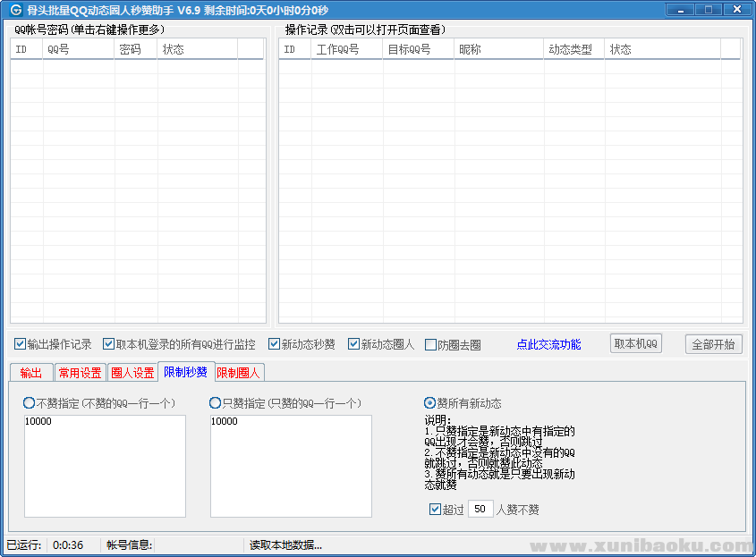
Task: Select 赞所有新动态 radio button
Action: pos(429,403)
